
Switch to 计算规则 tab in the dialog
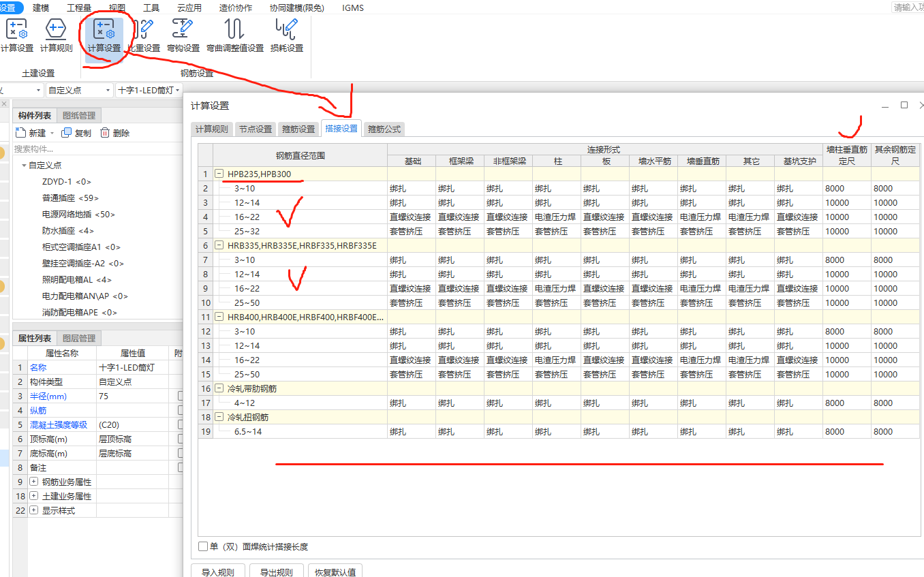212,129
